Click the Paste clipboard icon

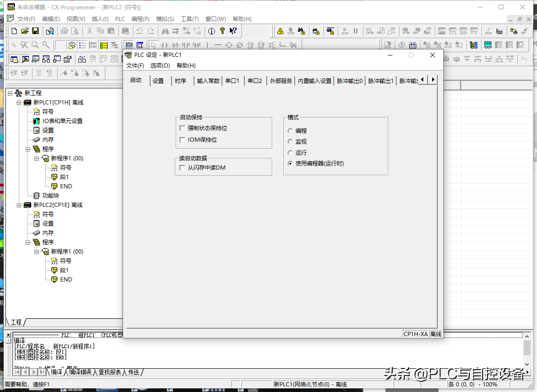click(111, 31)
